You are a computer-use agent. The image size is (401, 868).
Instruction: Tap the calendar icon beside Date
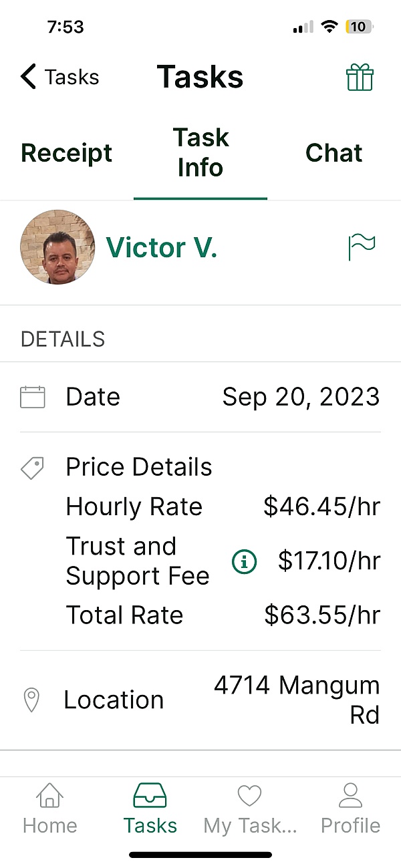(33, 398)
